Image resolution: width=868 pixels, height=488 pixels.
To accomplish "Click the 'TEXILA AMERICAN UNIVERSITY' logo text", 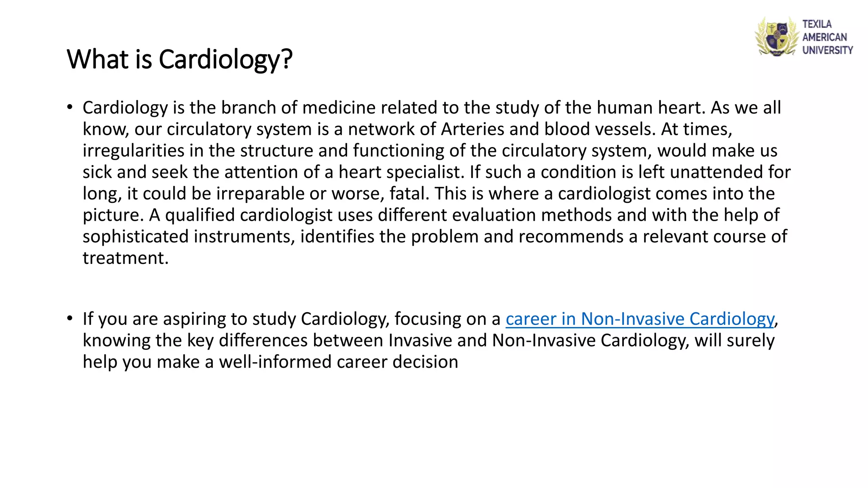I will (x=827, y=37).
